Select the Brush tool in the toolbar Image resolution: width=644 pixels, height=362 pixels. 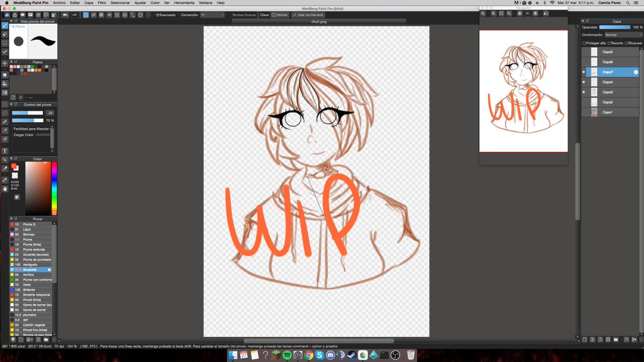(x=4, y=25)
